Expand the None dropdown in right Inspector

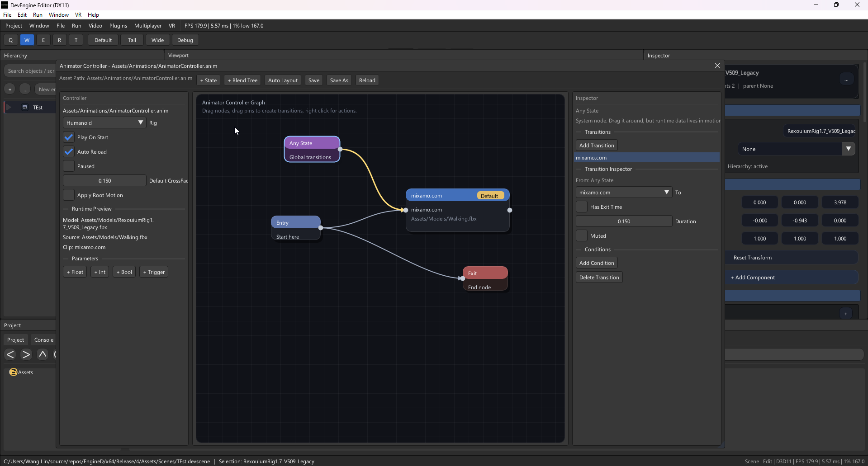click(x=797, y=149)
